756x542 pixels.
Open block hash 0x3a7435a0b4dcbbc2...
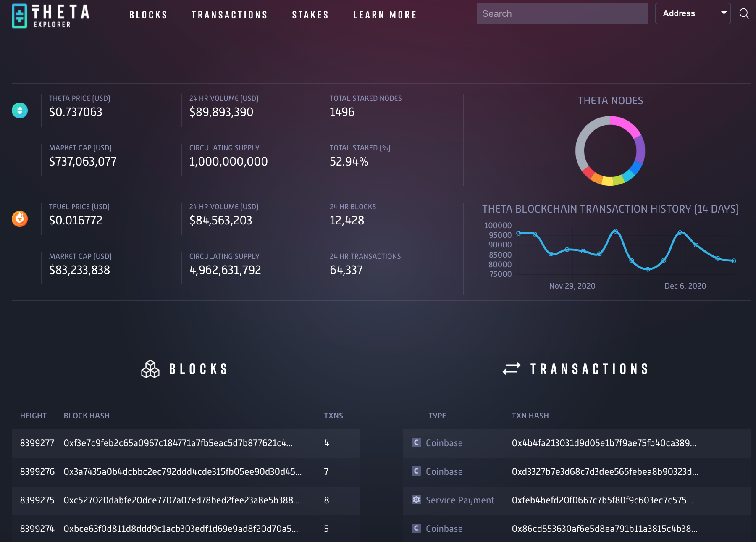point(183,472)
